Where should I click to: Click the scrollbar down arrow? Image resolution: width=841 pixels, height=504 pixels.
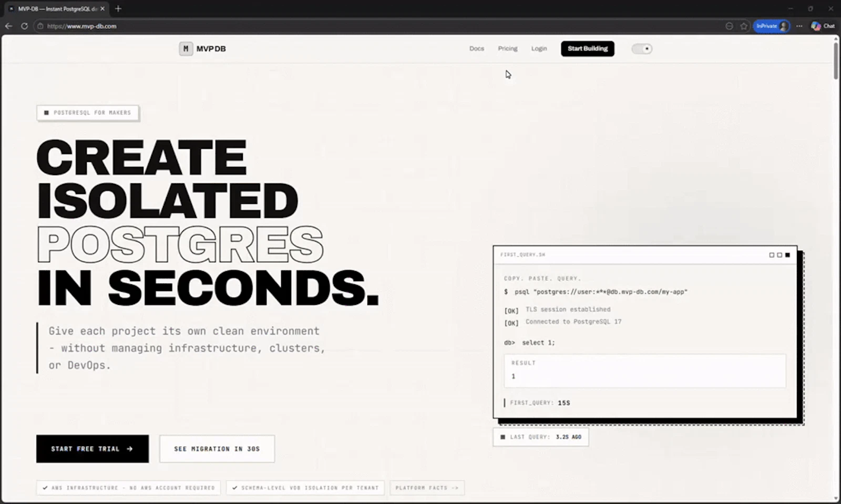pyautogui.click(x=836, y=499)
